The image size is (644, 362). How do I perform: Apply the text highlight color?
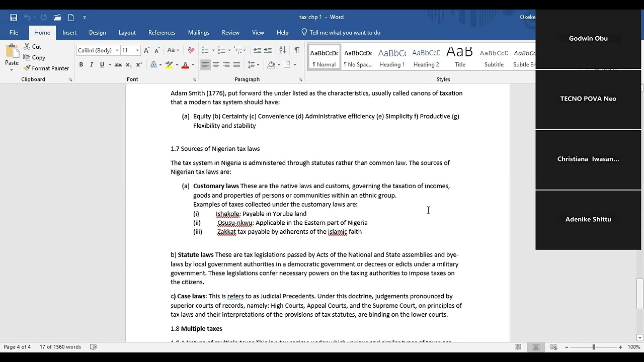(169, 65)
